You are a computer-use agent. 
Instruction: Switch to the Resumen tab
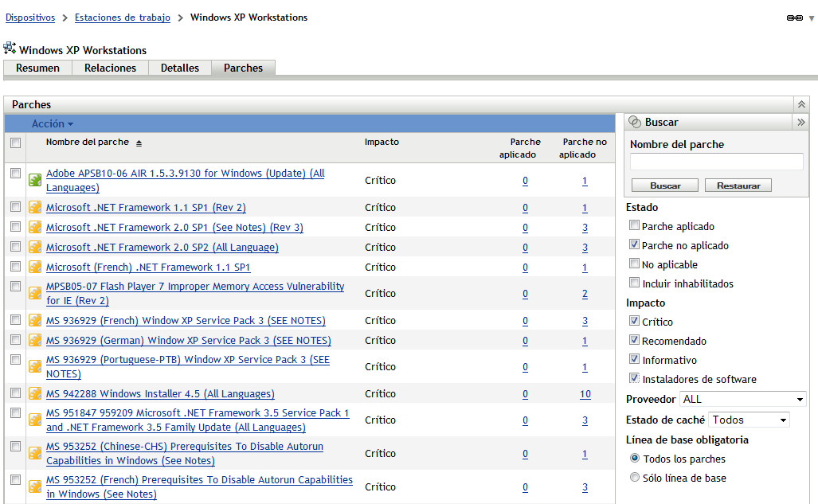tap(37, 68)
